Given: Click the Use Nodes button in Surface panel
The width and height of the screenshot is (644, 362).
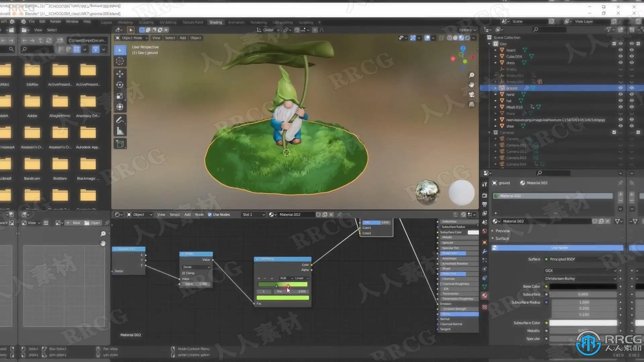Looking at the screenshot, I should point(559,248).
